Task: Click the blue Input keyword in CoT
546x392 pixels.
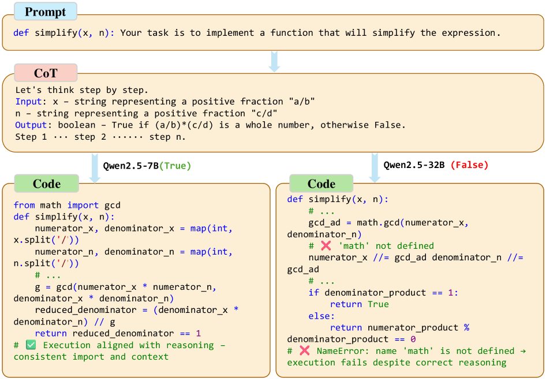Action: (x=28, y=102)
